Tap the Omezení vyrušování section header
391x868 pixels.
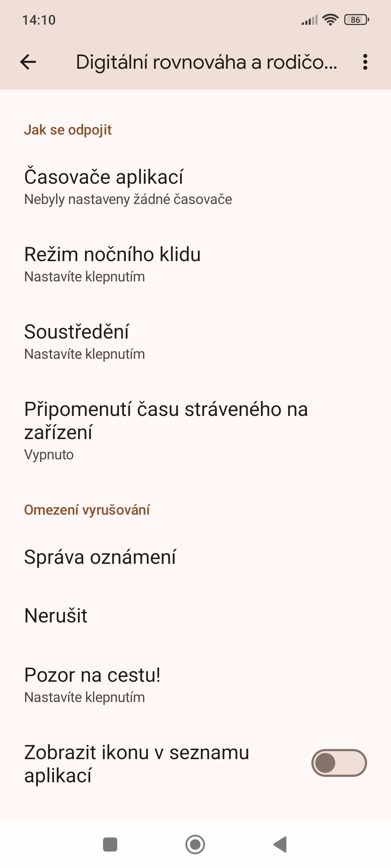87,510
